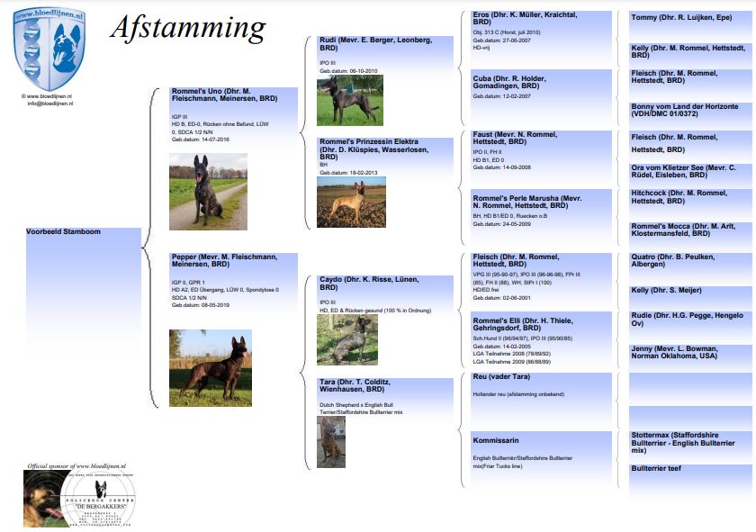Click Rudi's dog photo

[349, 100]
